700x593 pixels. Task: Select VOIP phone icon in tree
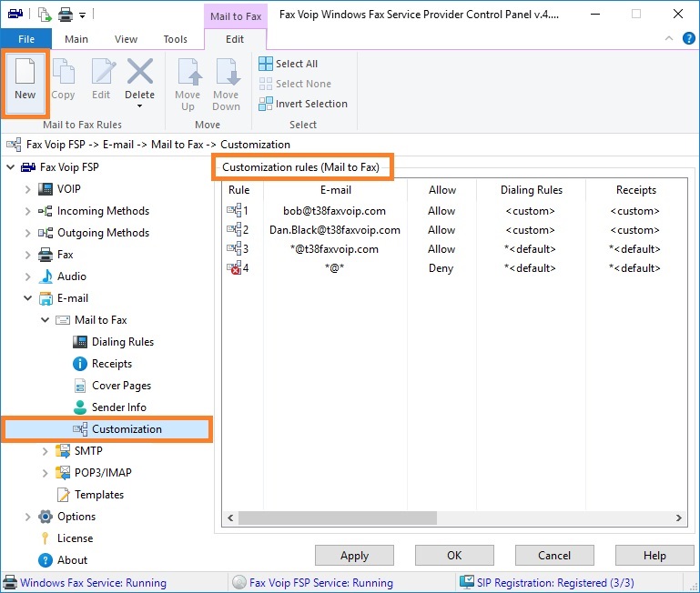point(46,189)
